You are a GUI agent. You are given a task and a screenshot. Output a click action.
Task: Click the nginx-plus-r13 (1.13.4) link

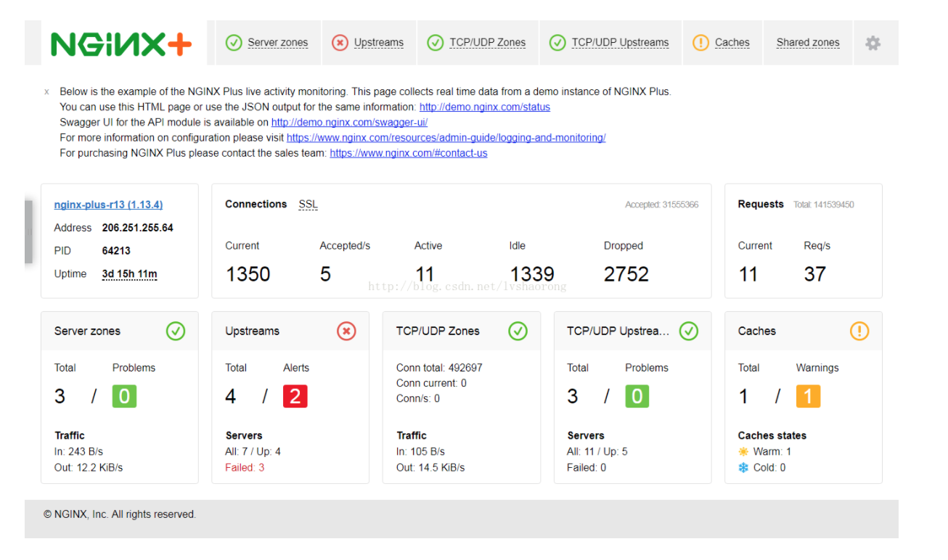coord(108,205)
